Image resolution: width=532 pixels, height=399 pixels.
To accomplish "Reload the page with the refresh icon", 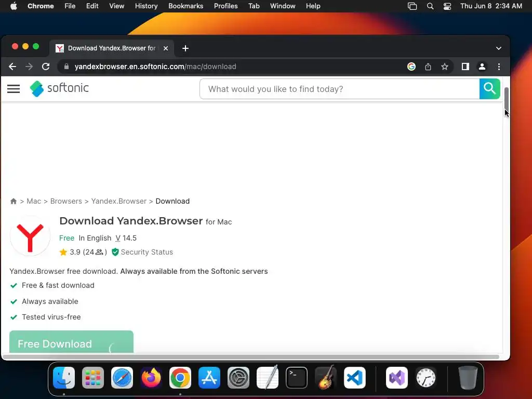I will (46, 67).
